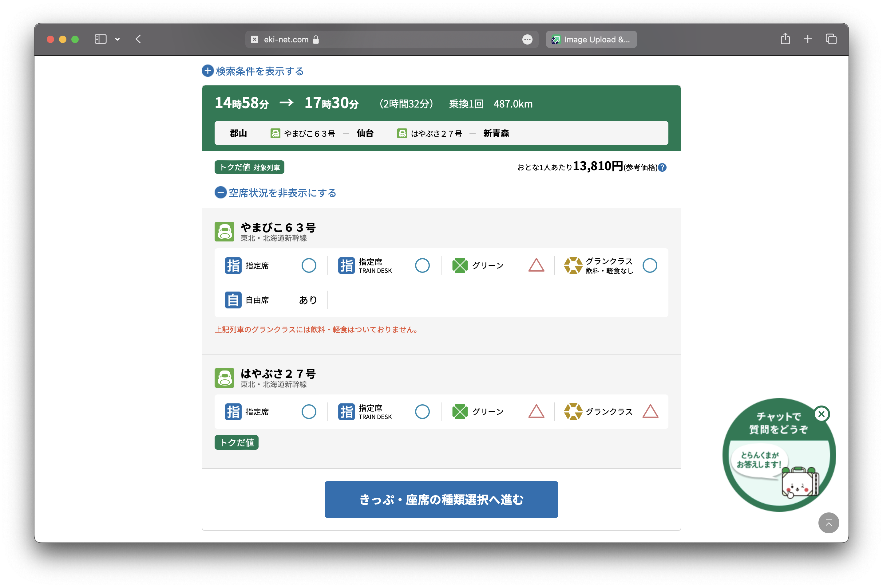Click the とらんくま suitcase mascot
Viewport: 883px width, 588px height.
(x=800, y=483)
